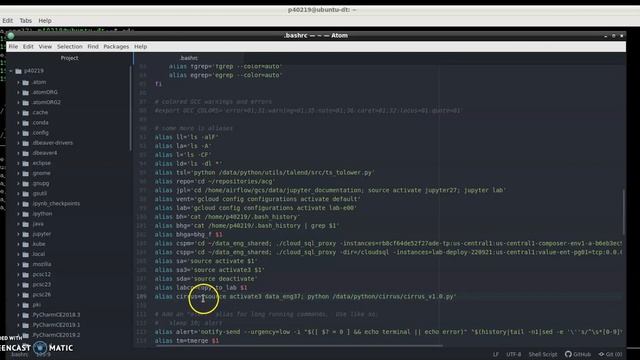Screen dimensions: 640x360
Task: Click the UTF-8 encoding selector
Action: (x=513, y=354)
